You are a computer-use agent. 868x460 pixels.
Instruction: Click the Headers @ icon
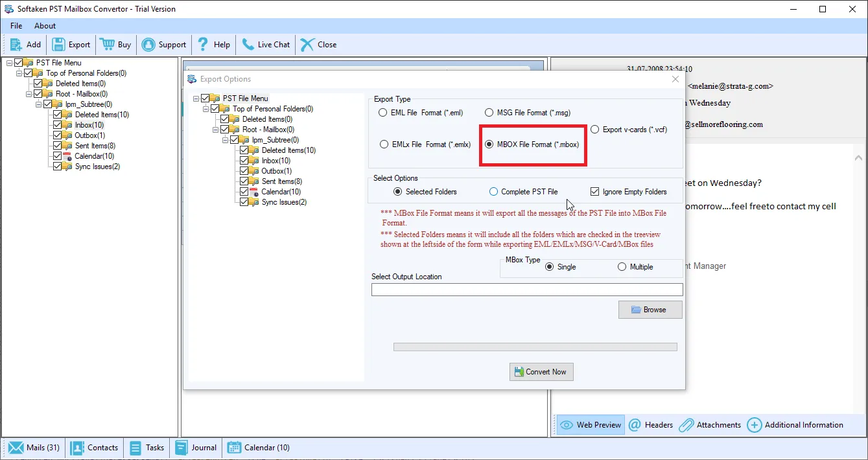(635, 425)
